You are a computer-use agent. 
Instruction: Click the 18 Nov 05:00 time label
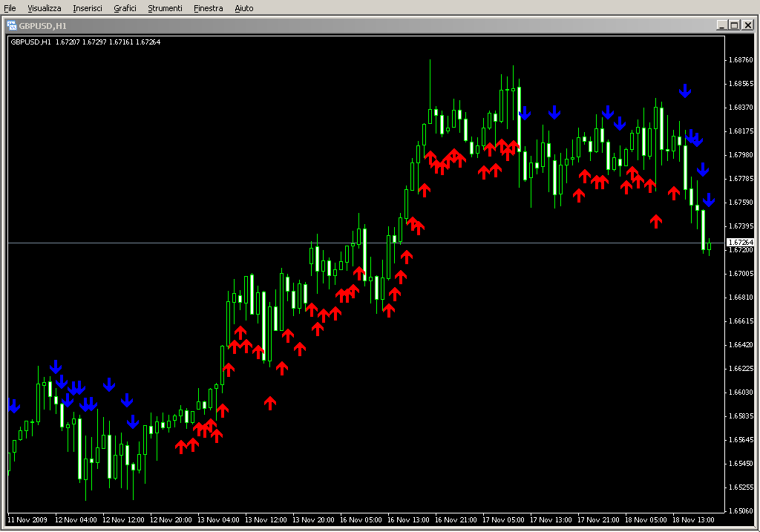point(646,520)
